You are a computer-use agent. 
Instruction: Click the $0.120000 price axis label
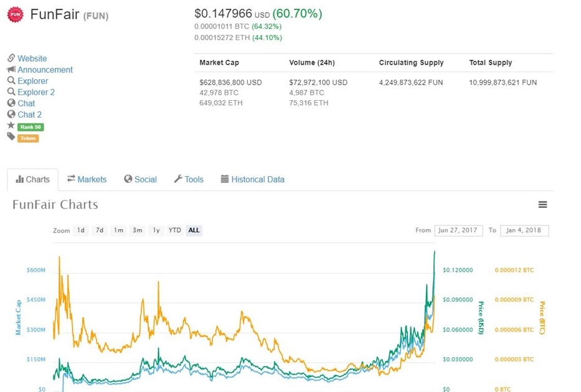(x=458, y=270)
